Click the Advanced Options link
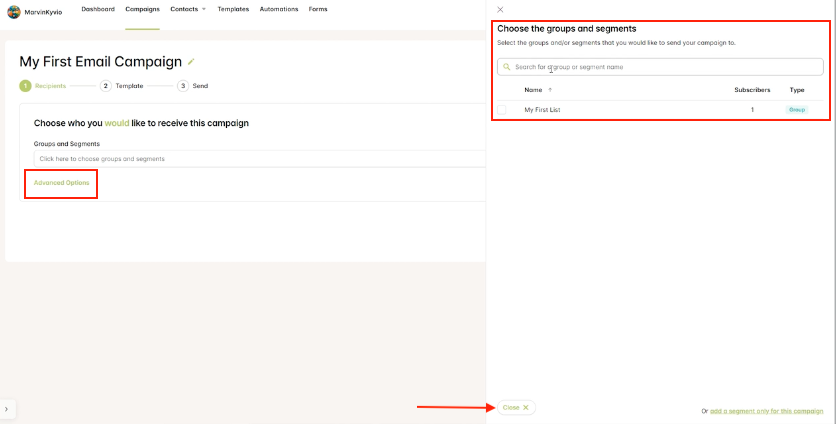 tap(61, 183)
